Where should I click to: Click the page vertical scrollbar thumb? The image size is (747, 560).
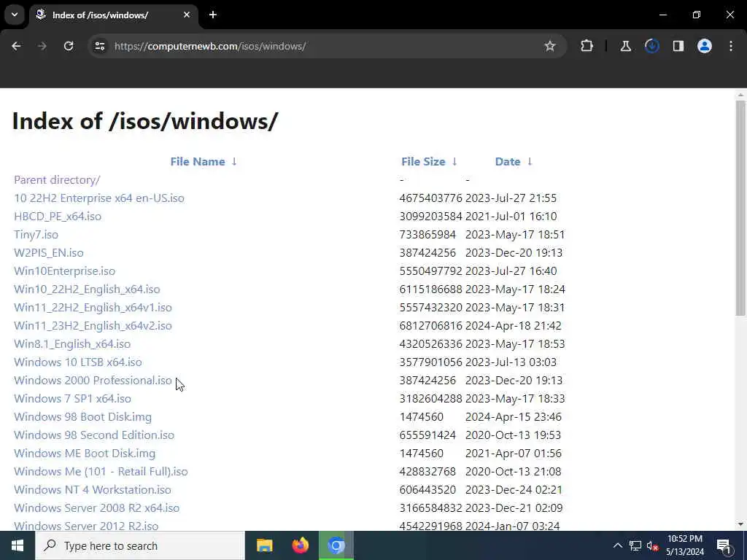[740, 208]
